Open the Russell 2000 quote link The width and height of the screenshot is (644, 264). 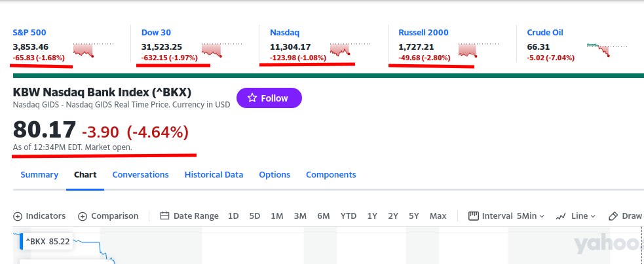click(x=423, y=33)
